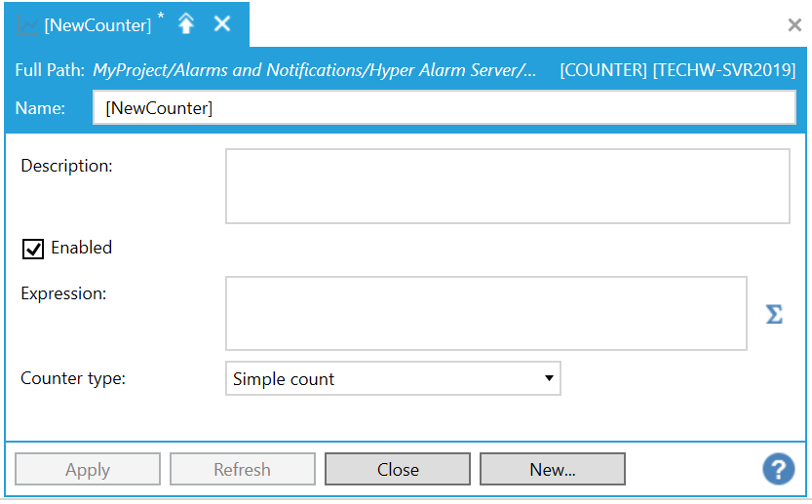Click the [TECHW-SVR2019] server label

[x=725, y=70]
